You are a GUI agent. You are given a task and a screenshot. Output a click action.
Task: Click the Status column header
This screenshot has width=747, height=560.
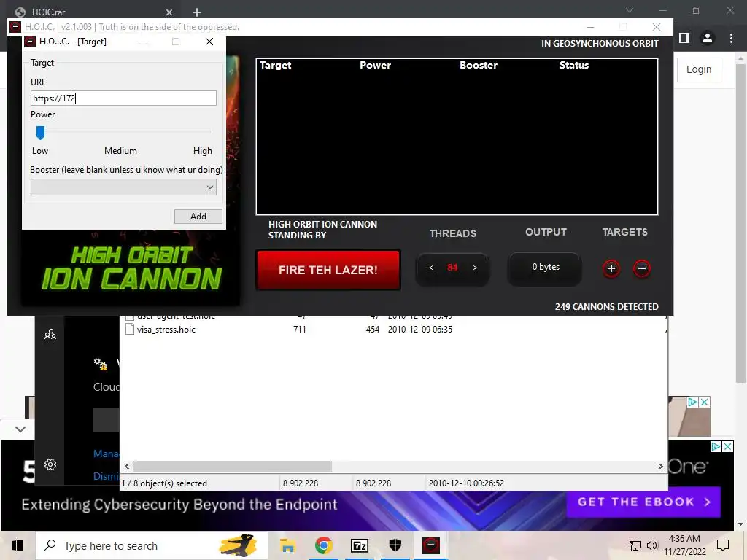(x=574, y=65)
